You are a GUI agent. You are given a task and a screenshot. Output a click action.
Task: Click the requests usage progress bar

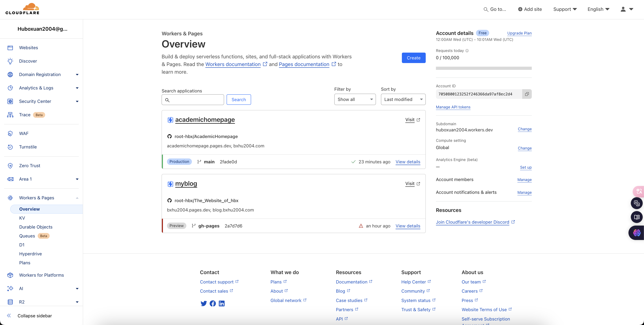(483, 68)
